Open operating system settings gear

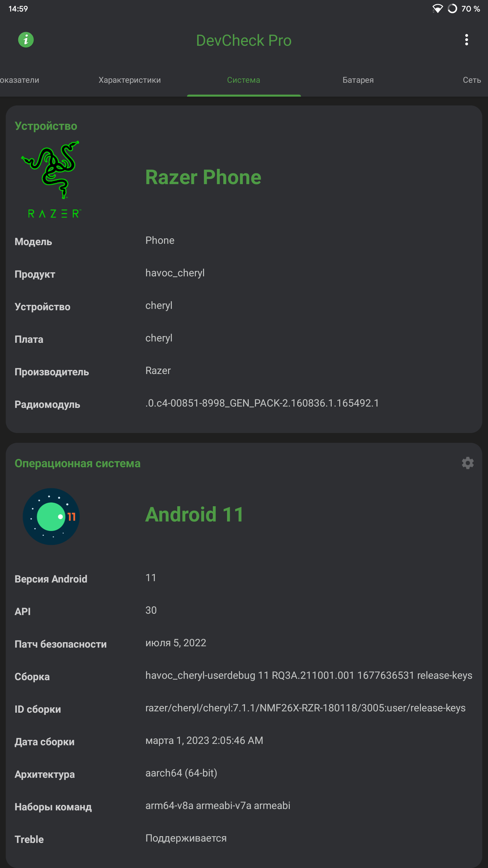pos(467,463)
